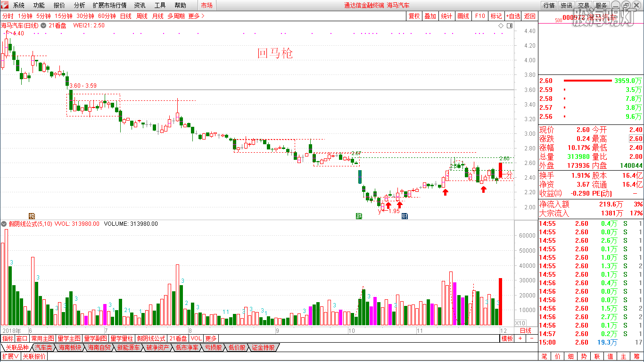This screenshot has height=362, width=644.
Task: Open the 分析 menu
Action: (x=80, y=6)
